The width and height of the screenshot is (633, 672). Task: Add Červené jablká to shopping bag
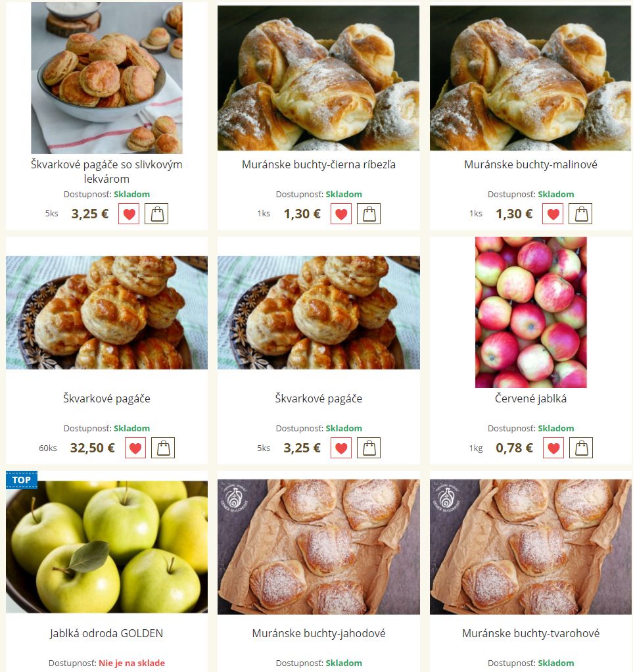581,448
